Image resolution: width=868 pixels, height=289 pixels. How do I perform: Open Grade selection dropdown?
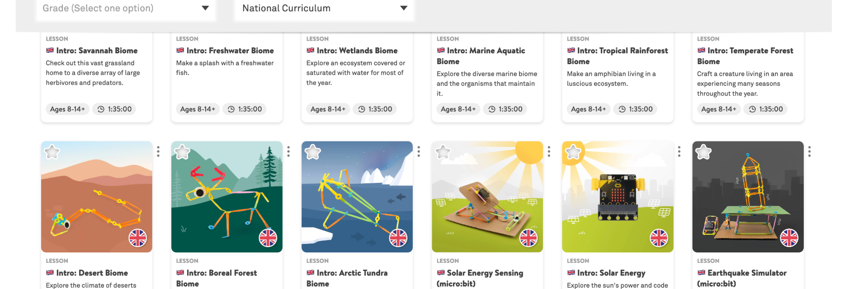click(x=126, y=8)
